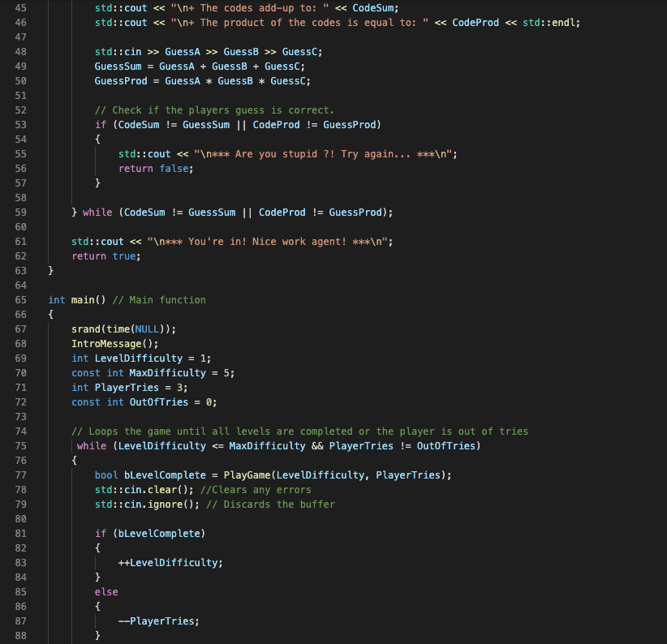Click GuessC on the std::cin line
667x644 pixels.
point(299,52)
